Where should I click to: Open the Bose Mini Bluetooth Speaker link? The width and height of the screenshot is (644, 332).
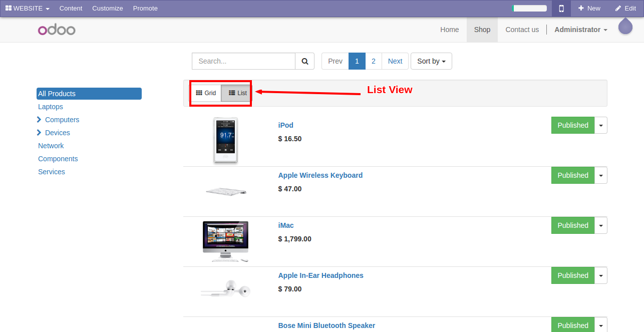tap(327, 325)
